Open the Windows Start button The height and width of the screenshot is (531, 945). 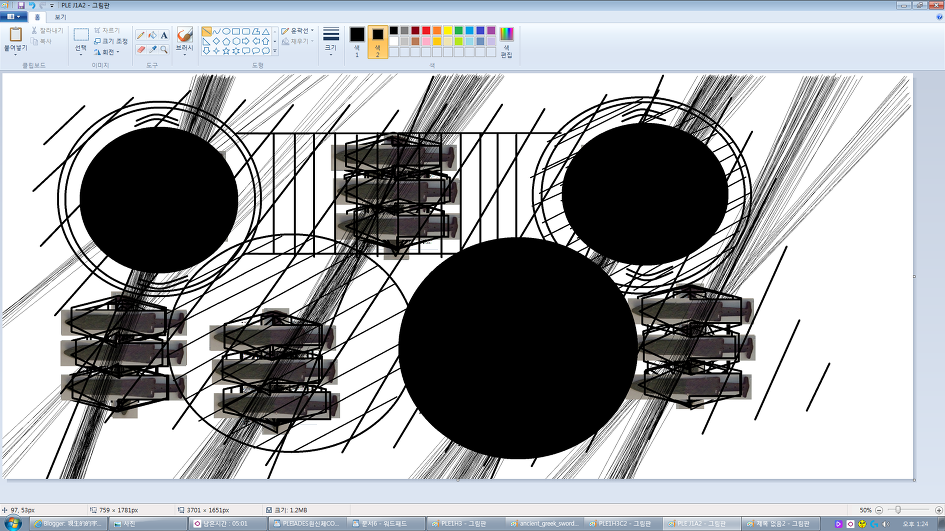13,523
